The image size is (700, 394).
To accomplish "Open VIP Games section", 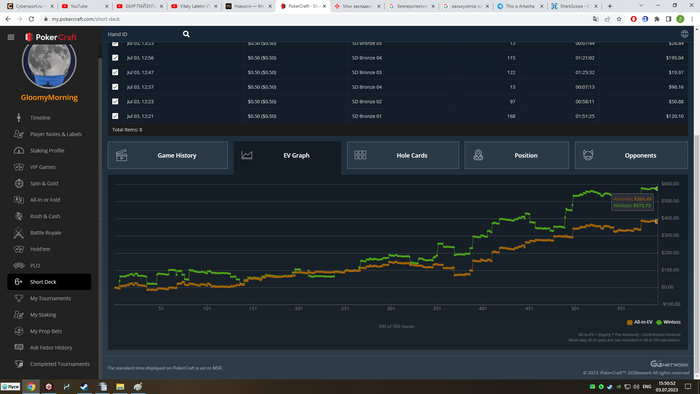I will point(43,167).
